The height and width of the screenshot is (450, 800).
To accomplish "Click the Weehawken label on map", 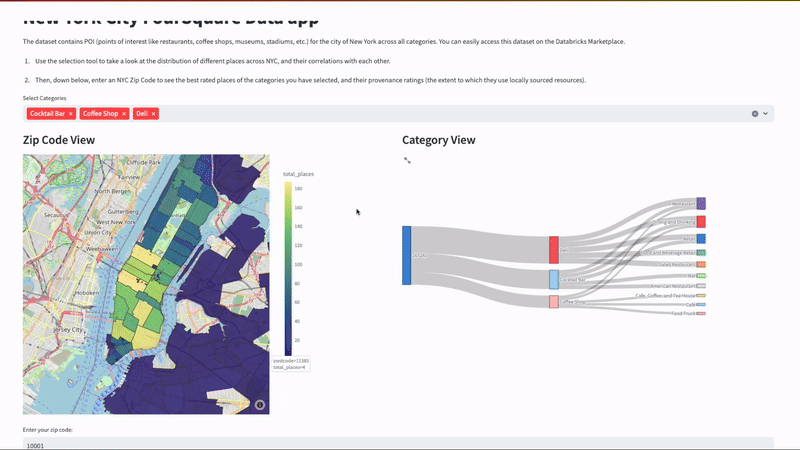I will (103, 249).
